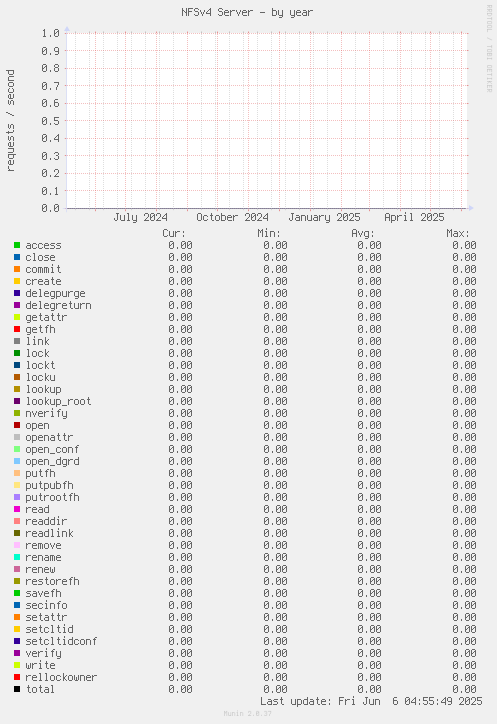Click the cyan swatch beside rename
497x724 pixels.
[17, 557]
